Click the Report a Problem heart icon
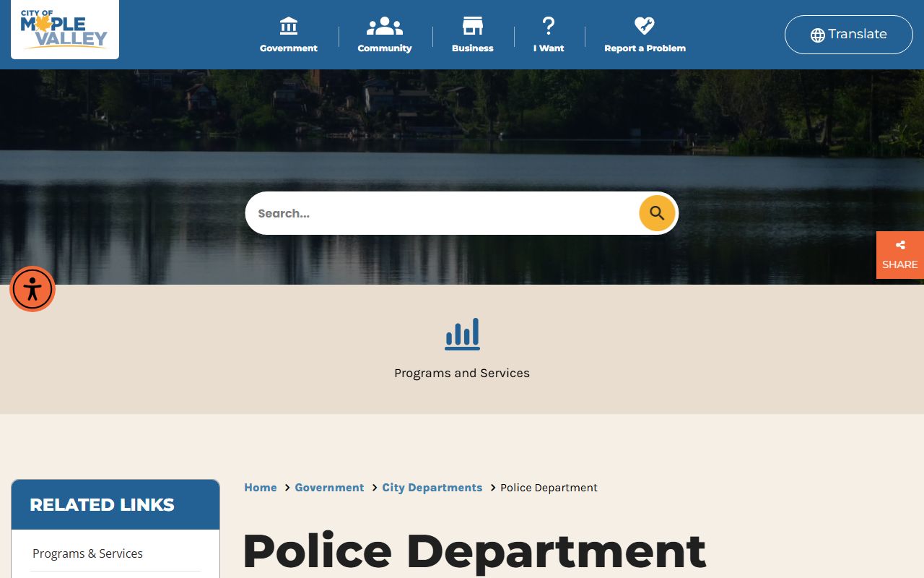 tap(645, 26)
